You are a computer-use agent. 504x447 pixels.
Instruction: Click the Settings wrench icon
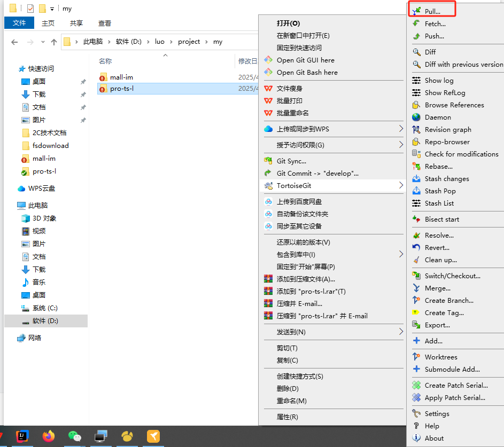coord(416,413)
